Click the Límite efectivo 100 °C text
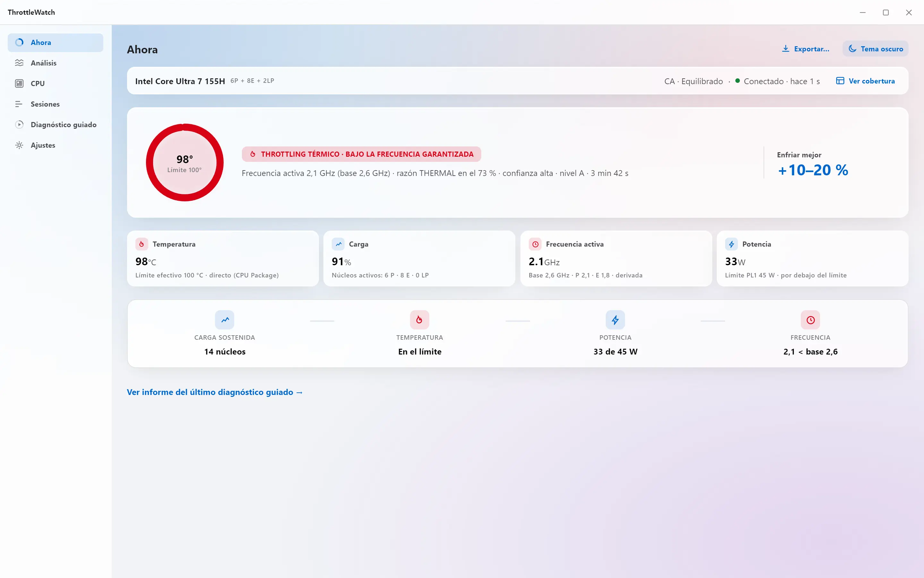The height and width of the screenshot is (578, 924). pos(207,275)
